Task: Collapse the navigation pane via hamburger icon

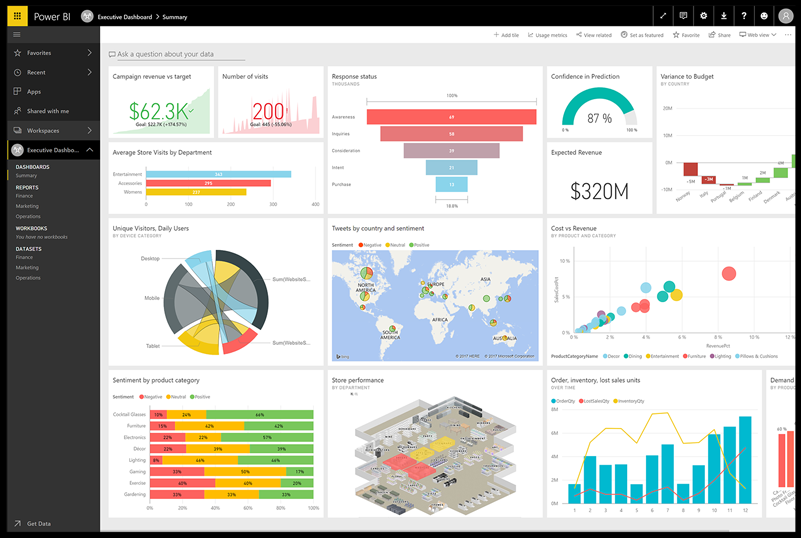Action: (16, 34)
